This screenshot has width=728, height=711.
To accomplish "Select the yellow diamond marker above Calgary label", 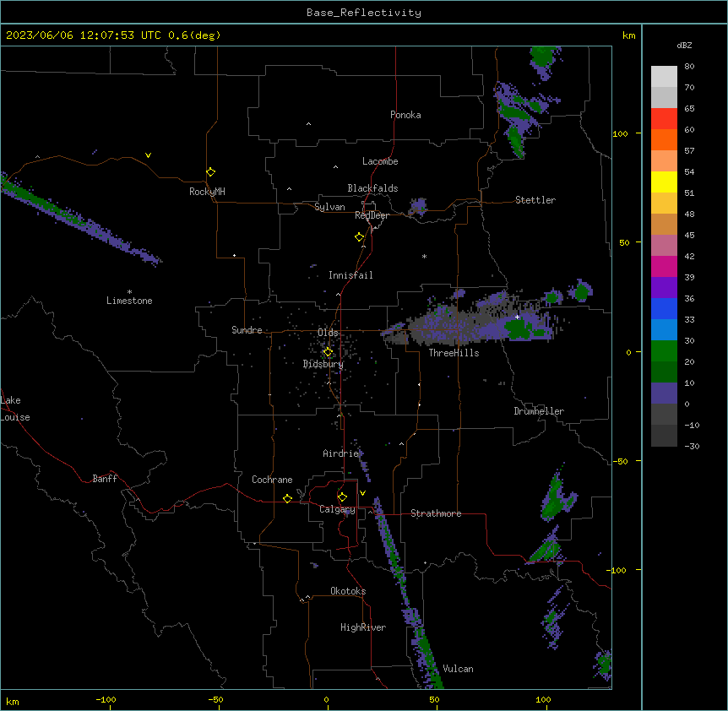I will (342, 497).
